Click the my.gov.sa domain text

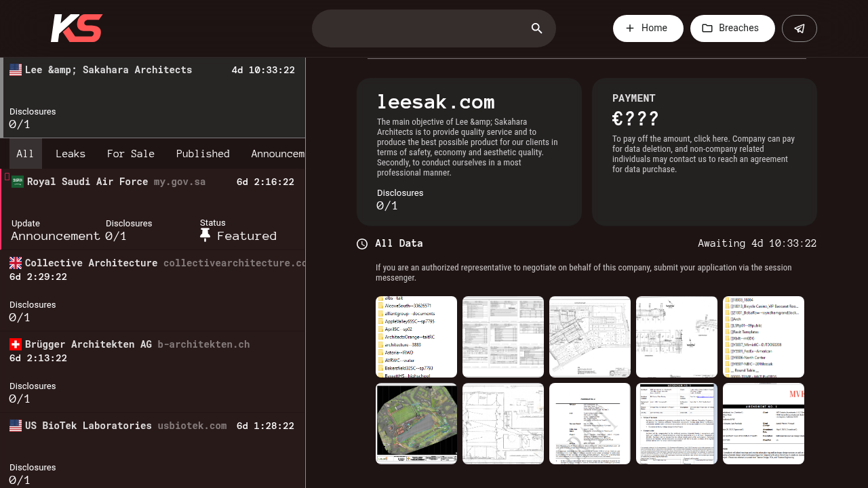pos(180,182)
